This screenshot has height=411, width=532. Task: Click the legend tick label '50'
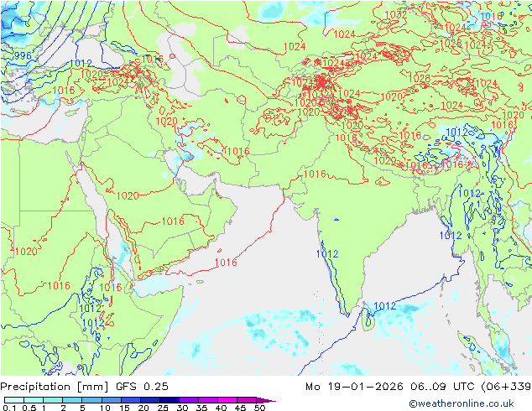[259, 408]
